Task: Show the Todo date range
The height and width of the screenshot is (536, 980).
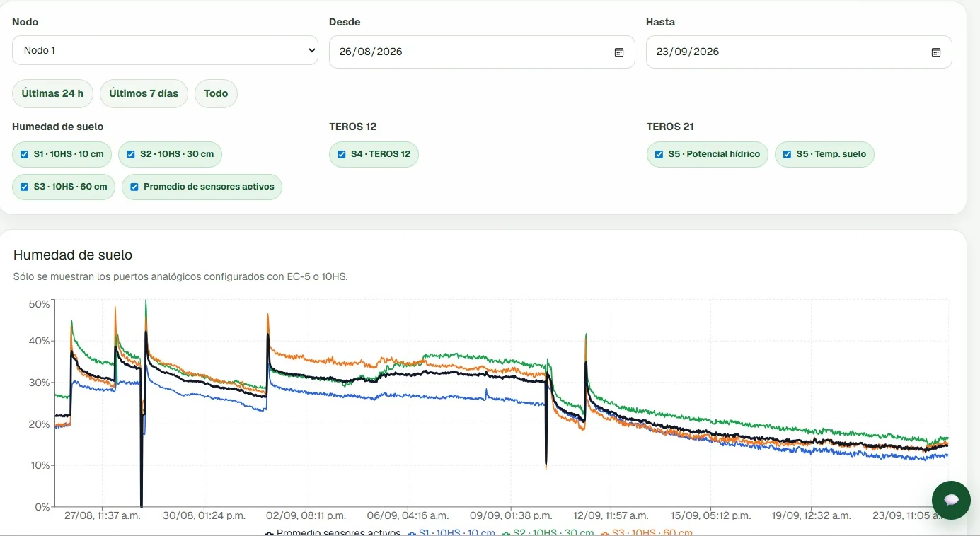Action: click(x=216, y=93)
